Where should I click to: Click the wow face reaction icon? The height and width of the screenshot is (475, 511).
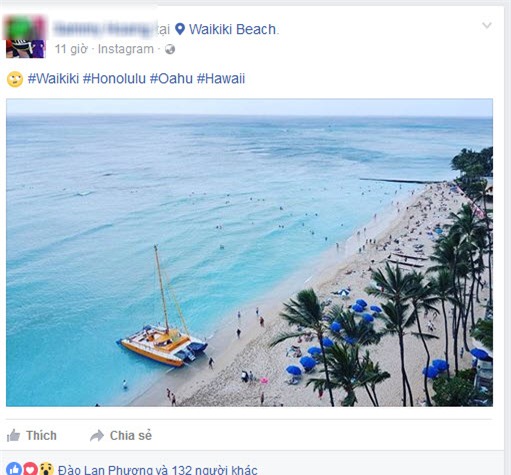(47, 469)
